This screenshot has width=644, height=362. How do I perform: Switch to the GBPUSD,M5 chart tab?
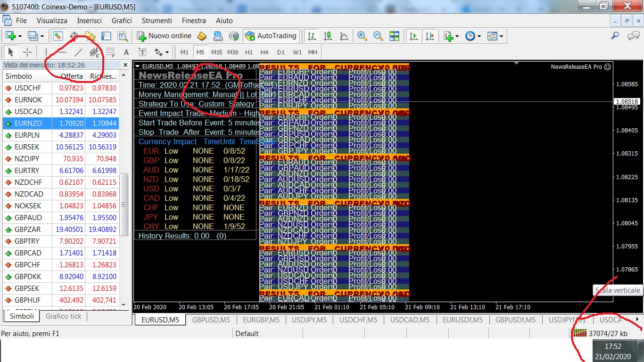click(x=211, y=320)
